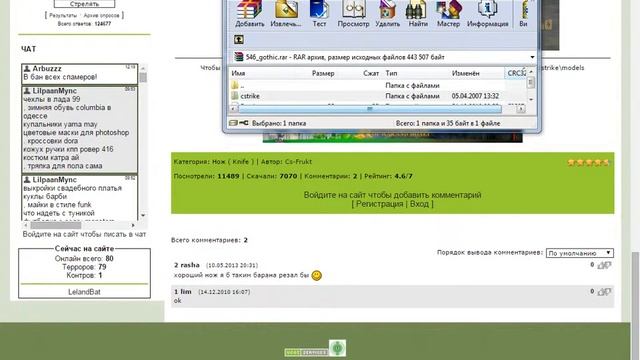Expand the archive path dropdown arrow

click(532, 57)
